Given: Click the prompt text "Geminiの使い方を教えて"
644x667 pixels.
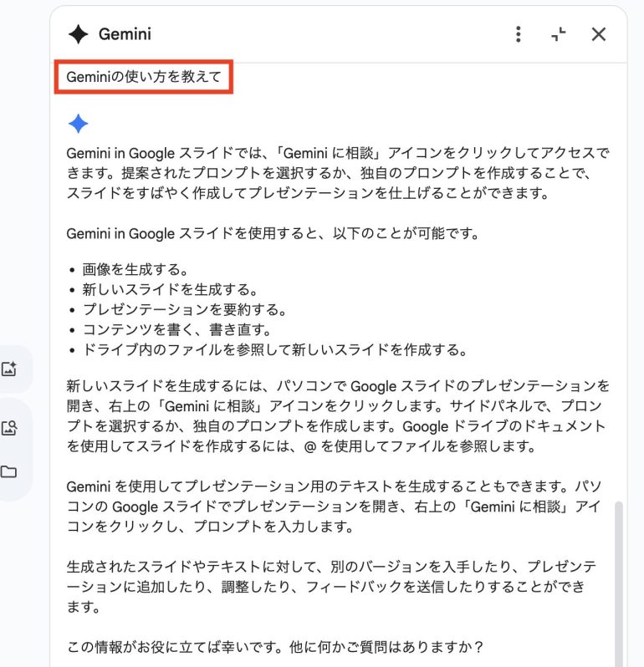Looking at the screenshot, I should [x=144, y=77].
